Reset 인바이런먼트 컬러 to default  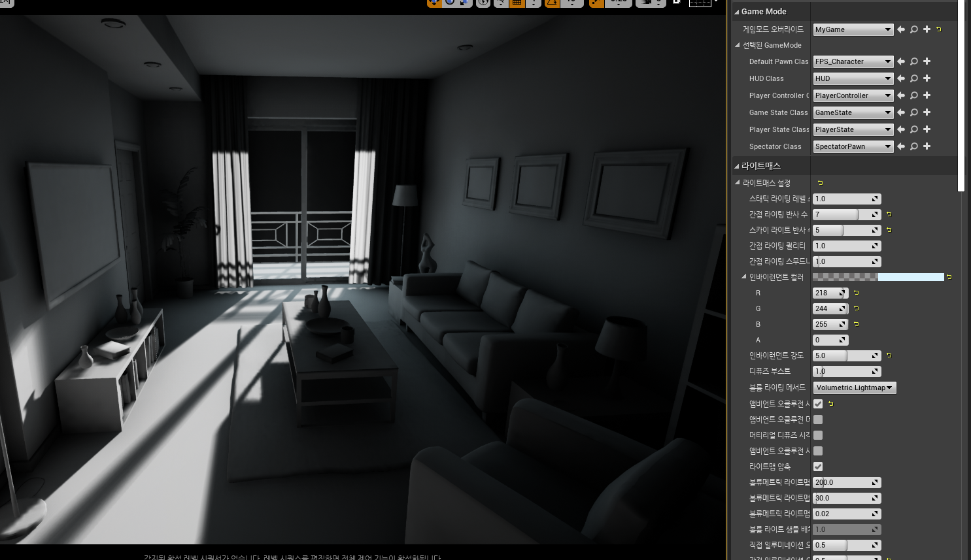click(949, 277)
